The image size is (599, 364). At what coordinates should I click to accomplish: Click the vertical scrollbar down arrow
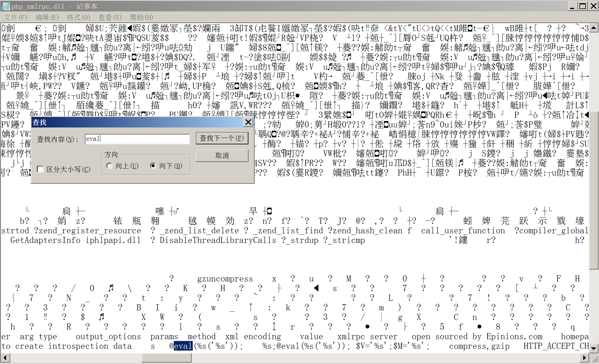594,348
